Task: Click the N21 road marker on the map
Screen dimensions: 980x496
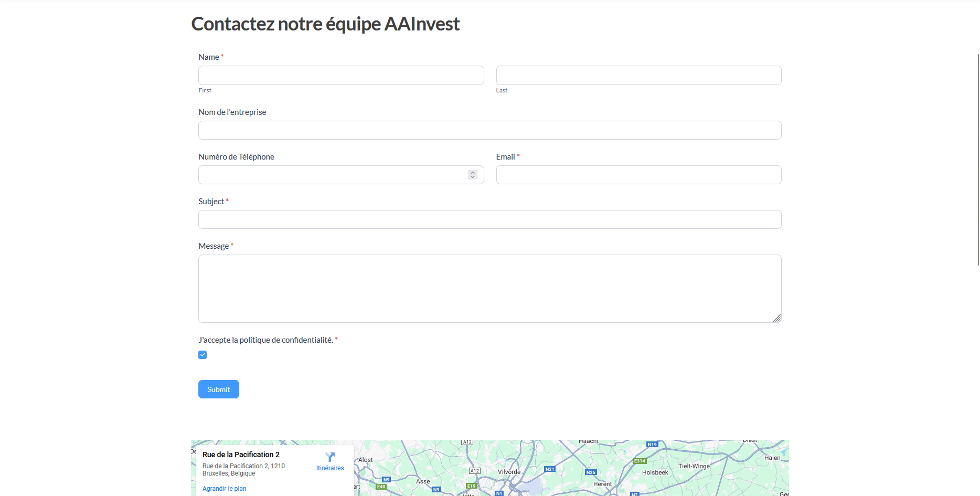Action: (550, 469)
